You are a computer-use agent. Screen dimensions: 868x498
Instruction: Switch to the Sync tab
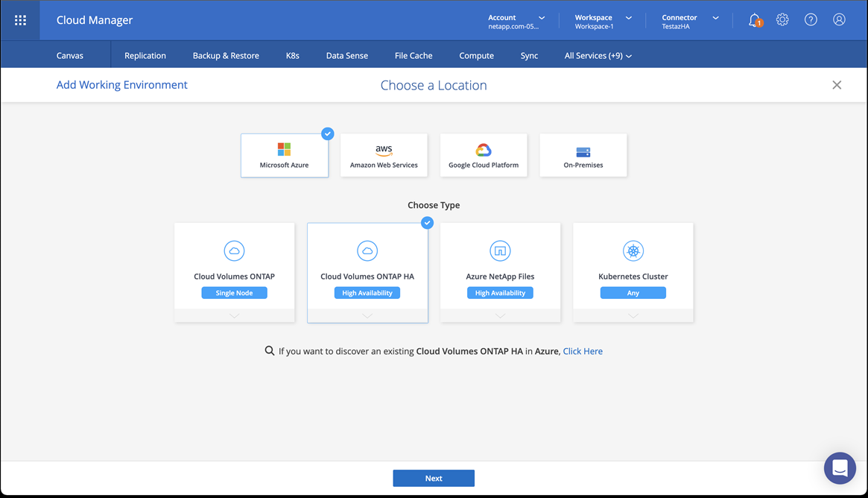529,55
